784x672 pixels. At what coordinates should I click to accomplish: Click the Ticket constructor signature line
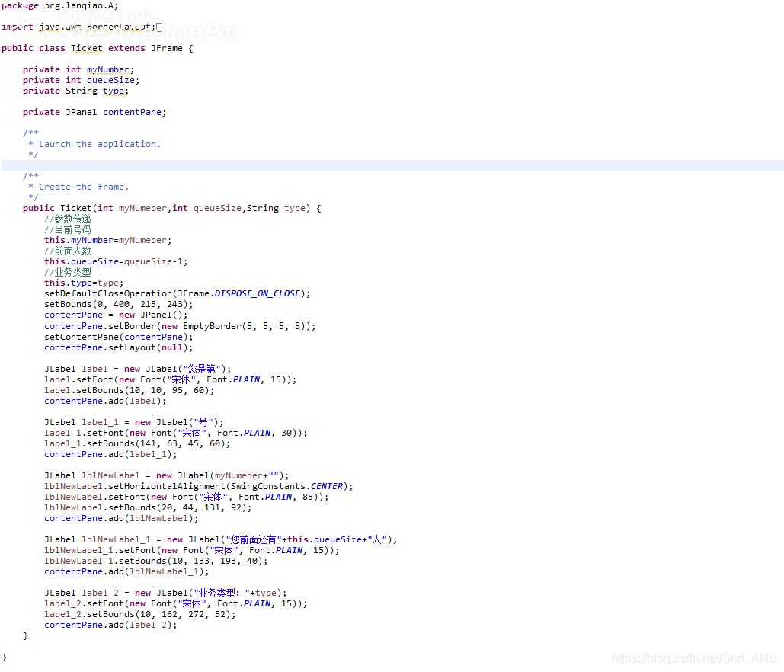(172, 208)
